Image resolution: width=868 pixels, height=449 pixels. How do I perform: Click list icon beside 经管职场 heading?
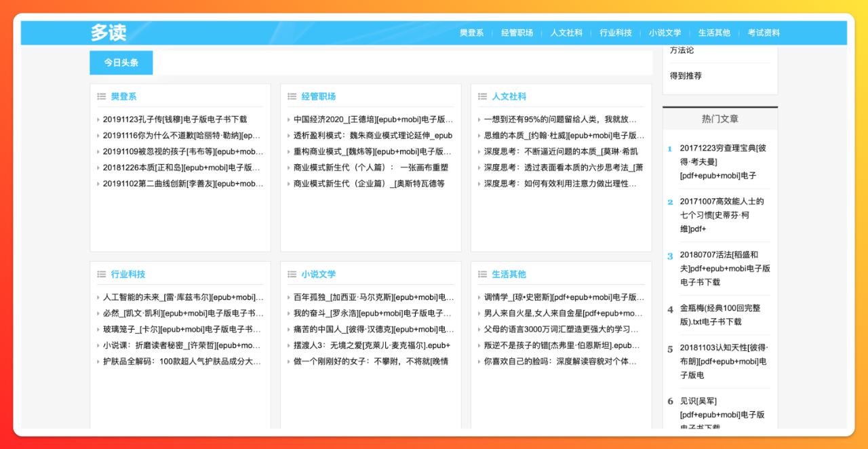click(292, 96)
